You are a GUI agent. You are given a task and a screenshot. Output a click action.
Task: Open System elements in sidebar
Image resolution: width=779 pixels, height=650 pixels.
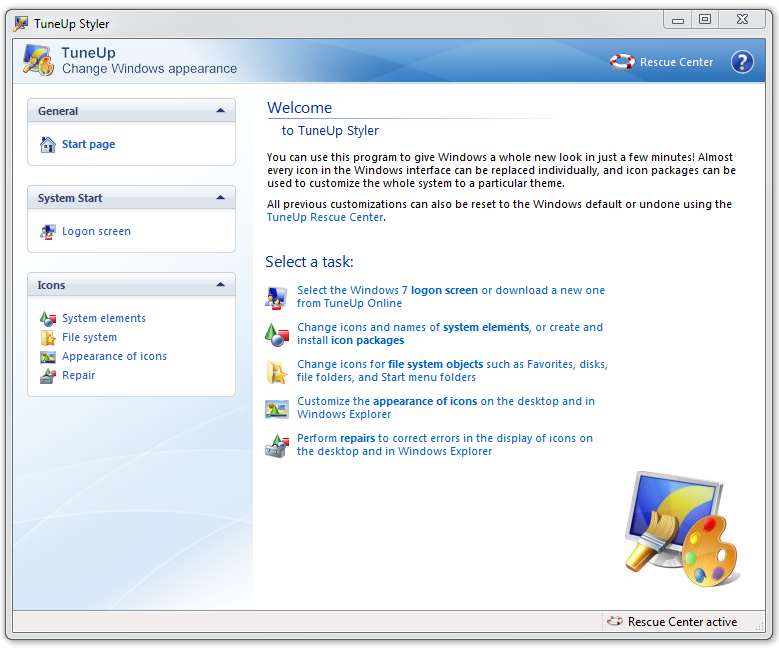click(x=104, y=318)
